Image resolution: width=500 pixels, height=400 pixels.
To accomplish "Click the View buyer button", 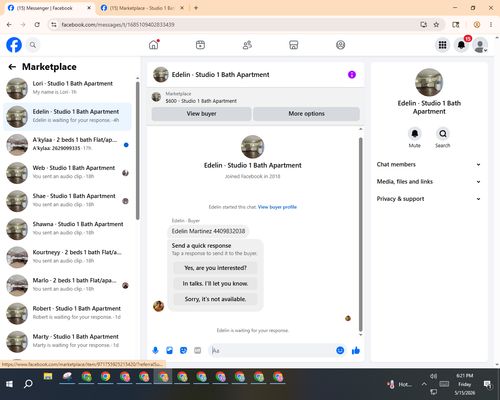I will pos(201,114).
